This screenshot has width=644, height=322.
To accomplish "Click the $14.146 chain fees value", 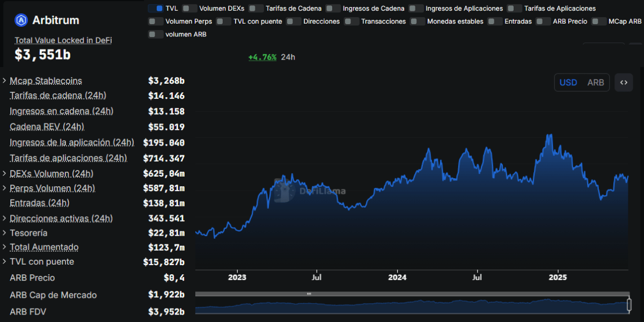I will point(166,96).
